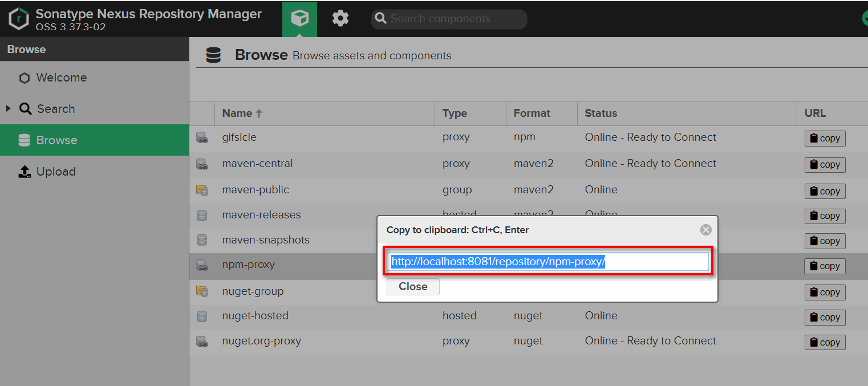Open the Browse cube icon in header

(300, 19)
